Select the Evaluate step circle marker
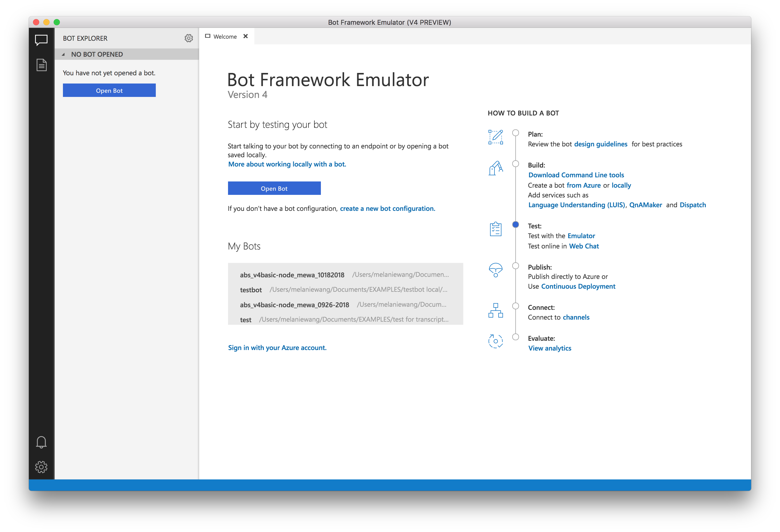 coord(516,337)
